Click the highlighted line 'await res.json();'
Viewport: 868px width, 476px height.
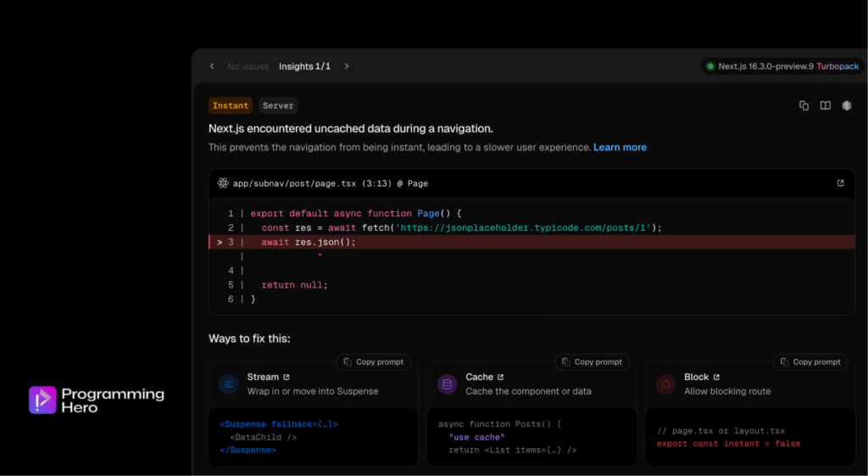click(532, 242)
